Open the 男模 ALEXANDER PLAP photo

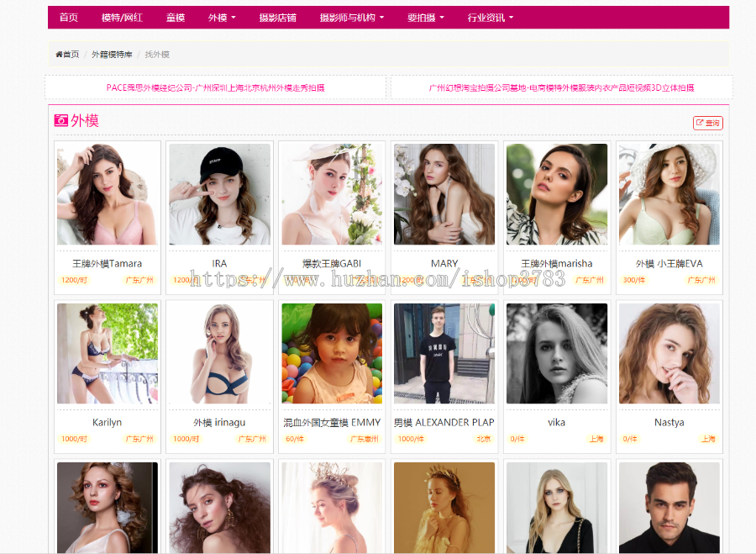coord(444,353)
